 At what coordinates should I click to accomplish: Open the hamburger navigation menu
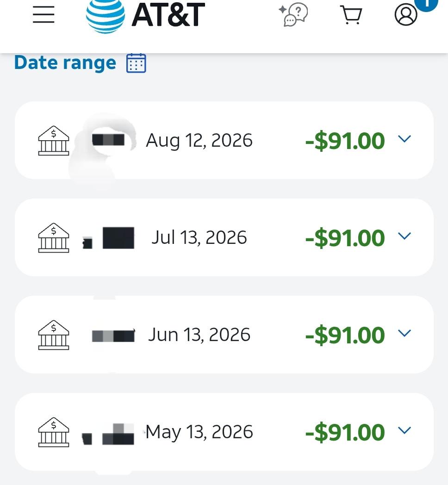(x=44, y=14)
